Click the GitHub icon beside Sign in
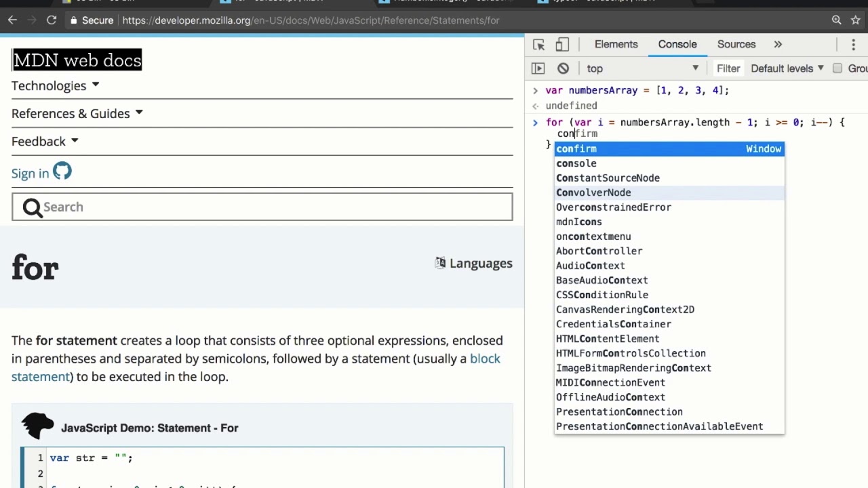868x488 pixels. [x=62, y=171]
